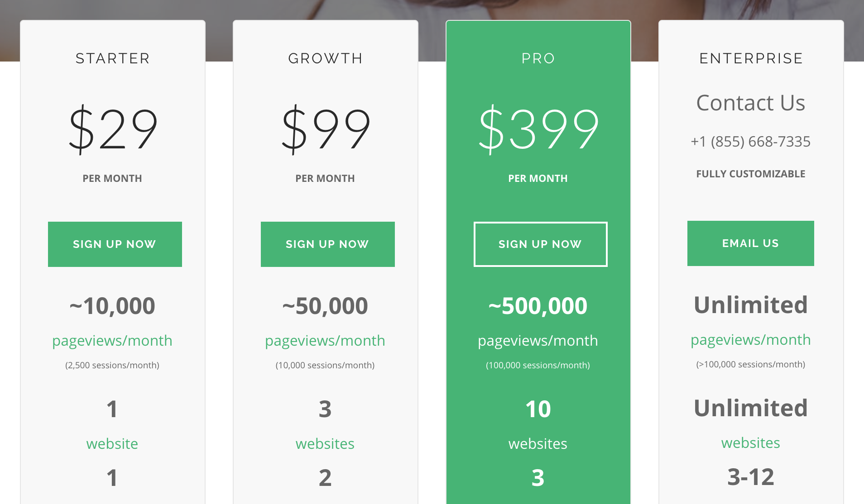The image size is (864, 504).
Task: Click the $29 price text
Action: tap(113, 129)
